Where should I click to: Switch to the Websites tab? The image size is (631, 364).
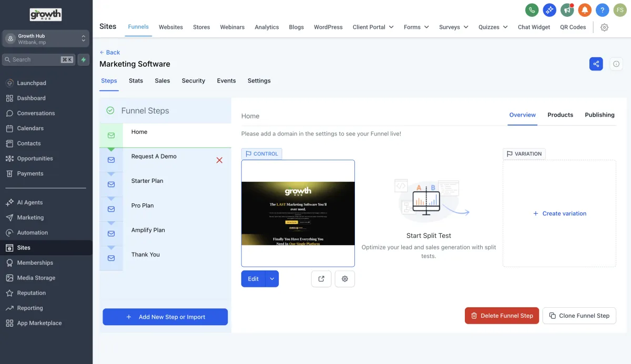[x=171, y=27]
